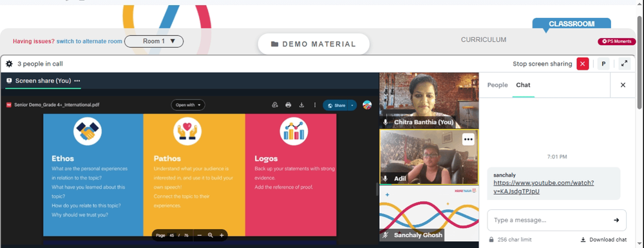Click '3 people in call' text

[40, 64]
